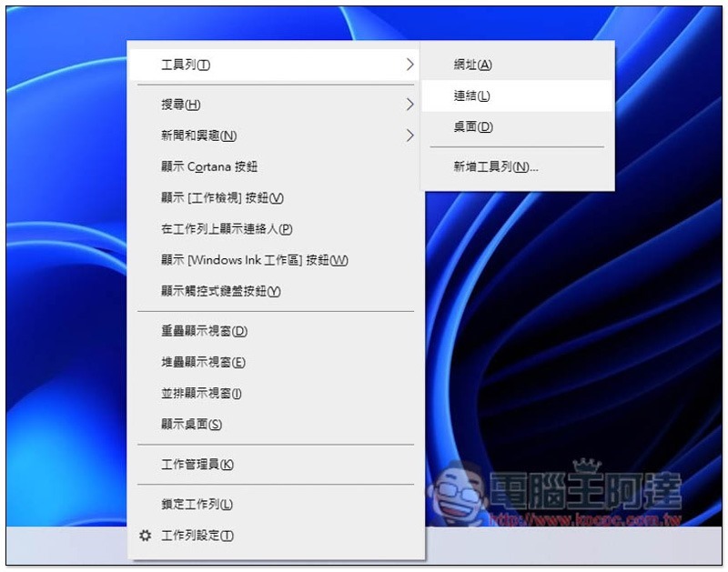Select 連結 toolbar in submenu
The image size is (728, 572).
pyautogui.click(x=472, y=95)
